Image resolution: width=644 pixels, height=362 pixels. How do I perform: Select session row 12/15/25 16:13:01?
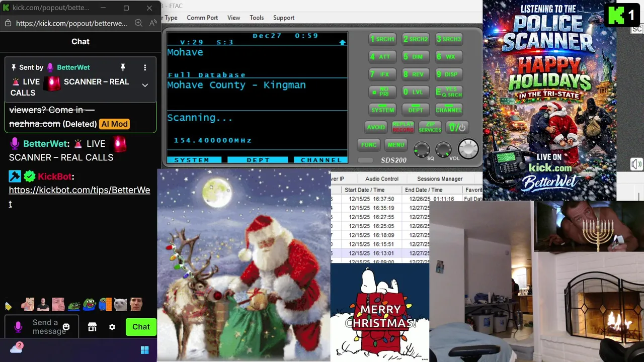380,253
